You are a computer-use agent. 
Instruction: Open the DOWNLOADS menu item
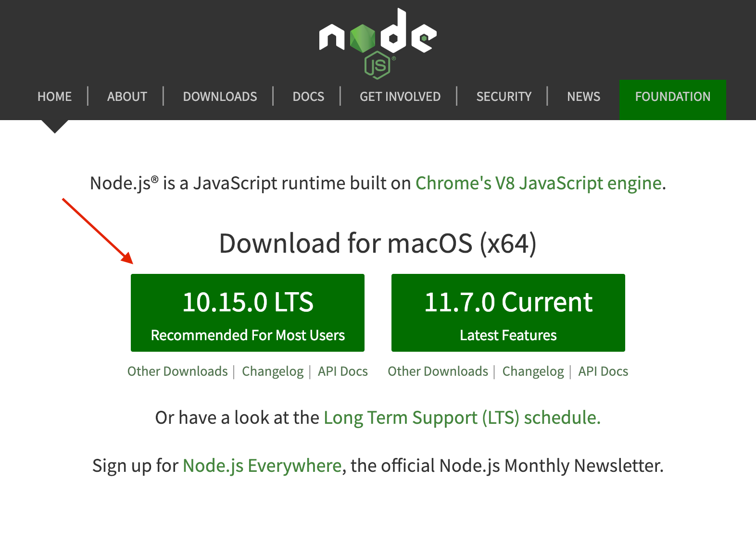point(220,97)
